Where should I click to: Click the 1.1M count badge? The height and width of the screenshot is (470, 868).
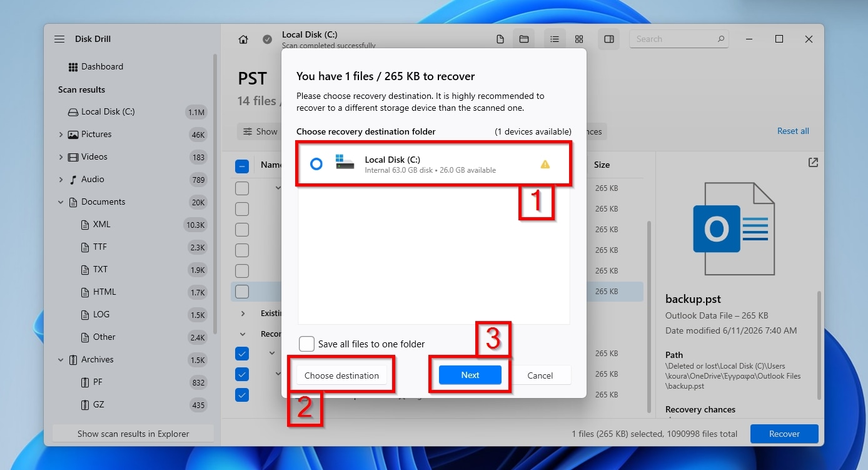[196, 113]
